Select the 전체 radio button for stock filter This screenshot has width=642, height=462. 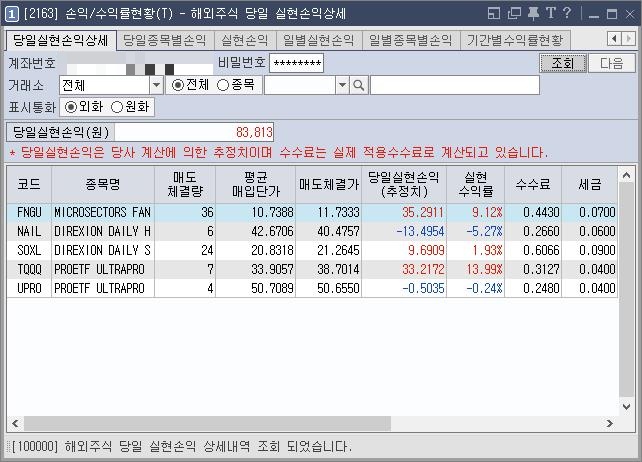tap(178, 85)
